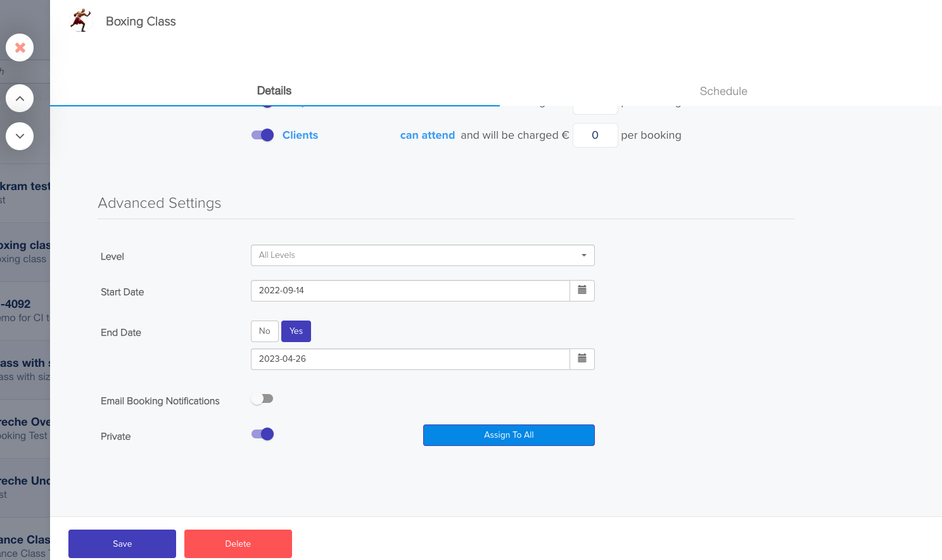Viewport: 942px width, 560px height.
Task: Select No for End Date
Action: [265, 331]
